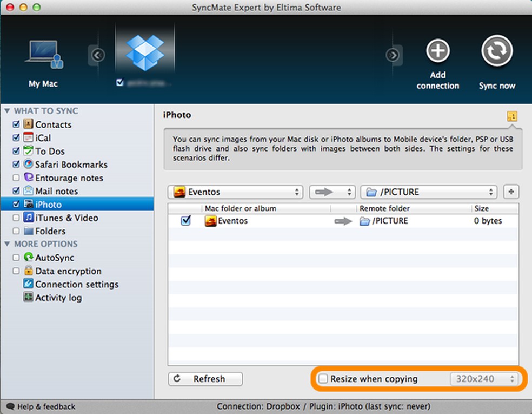This screenshot has height=414, width=532.
Task: Open the 320x240 resize size dropdown
Action: (x=484, y=379)
